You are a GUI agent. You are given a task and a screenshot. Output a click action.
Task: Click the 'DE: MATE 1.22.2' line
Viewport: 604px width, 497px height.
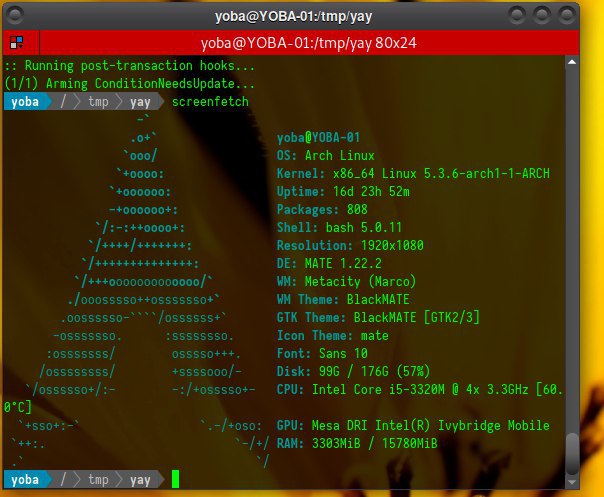coord(329,264)
